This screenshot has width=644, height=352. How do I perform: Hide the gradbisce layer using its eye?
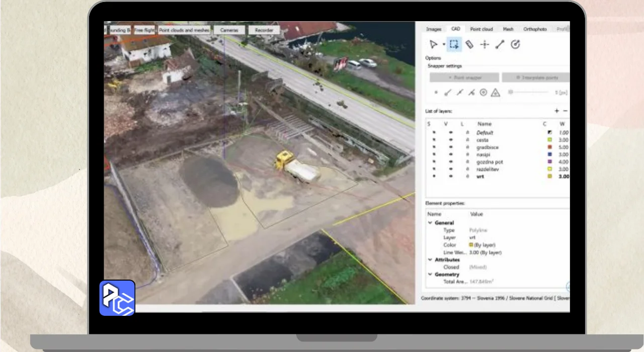click(451, 147)
